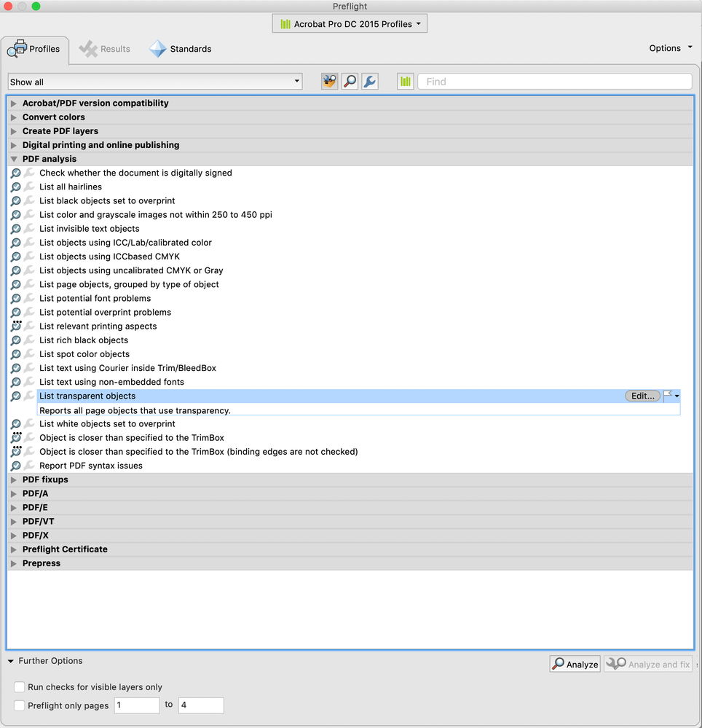The height and width of the screenshot is (728, 702).
Task: Open the Options menu
Action: click(671, 48)
